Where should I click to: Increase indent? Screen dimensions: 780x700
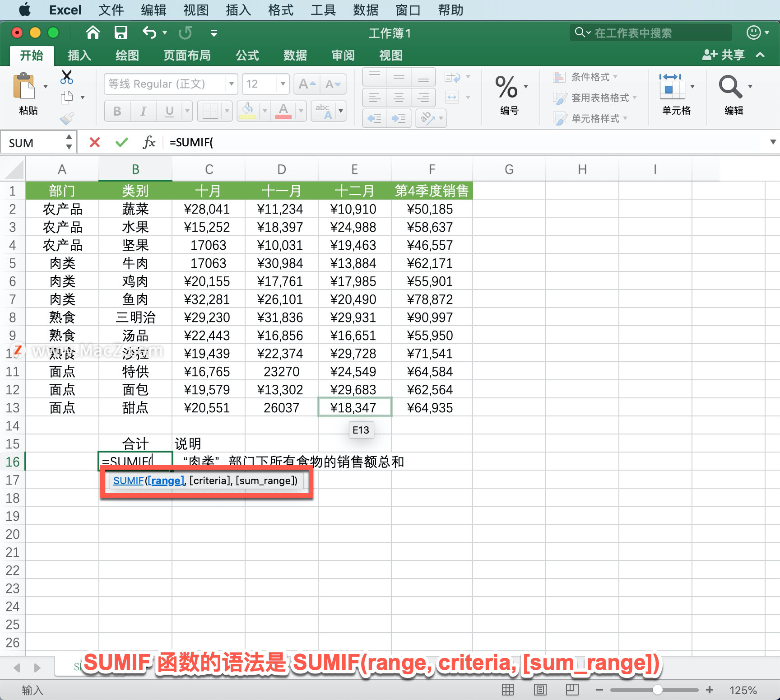pyautogui.click(x=399, y=118)
